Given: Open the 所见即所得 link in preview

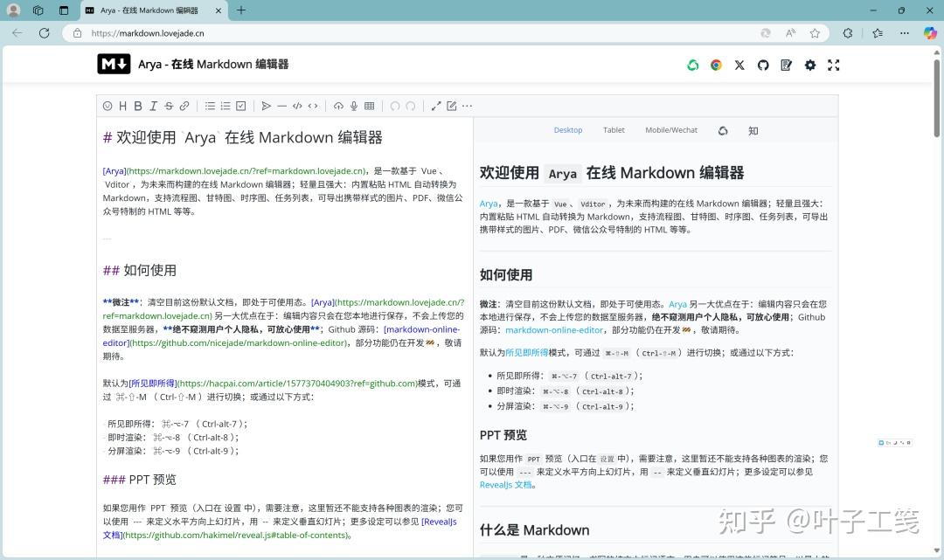Looking at the screenshot, I should tap(527, 352).
